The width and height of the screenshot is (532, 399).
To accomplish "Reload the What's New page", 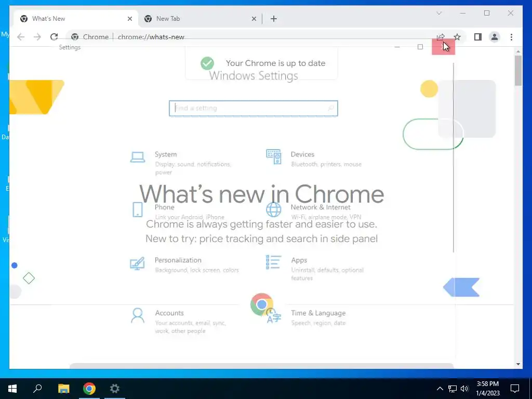I will (54, 37).
